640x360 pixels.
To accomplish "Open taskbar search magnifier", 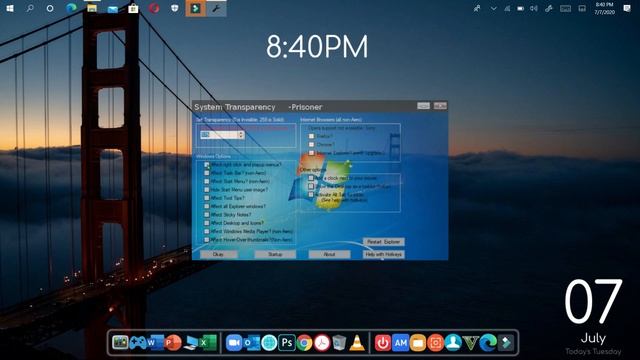I will click(x=30, y=8).
